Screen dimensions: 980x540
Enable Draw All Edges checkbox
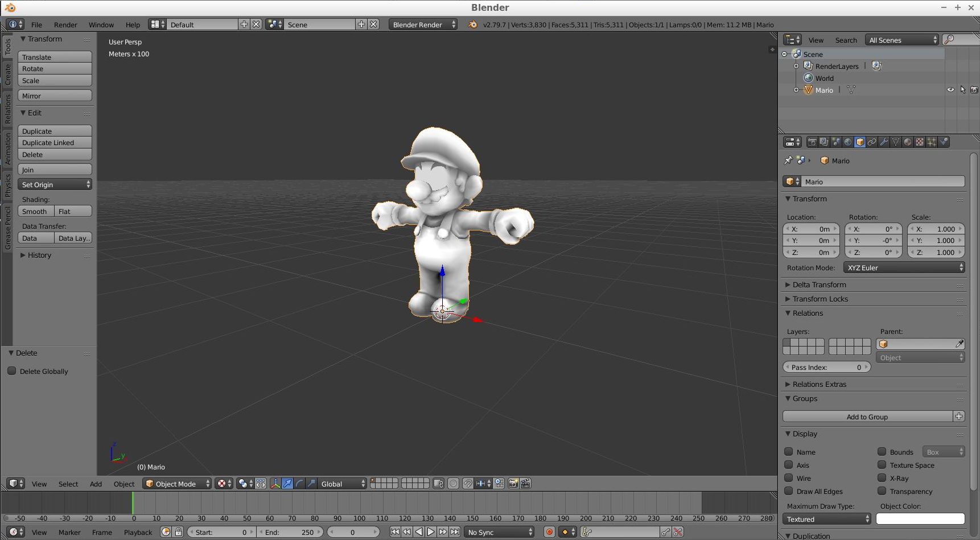[x=789, y=491]
